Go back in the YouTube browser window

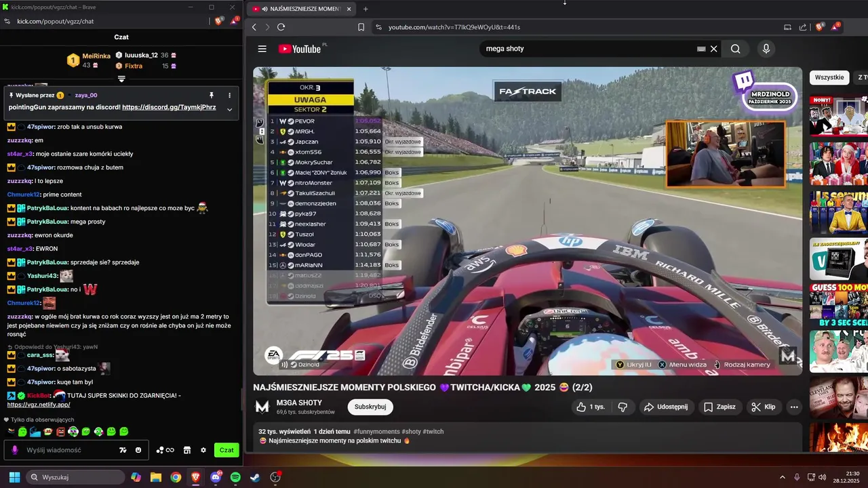click(x=254, y=27)
